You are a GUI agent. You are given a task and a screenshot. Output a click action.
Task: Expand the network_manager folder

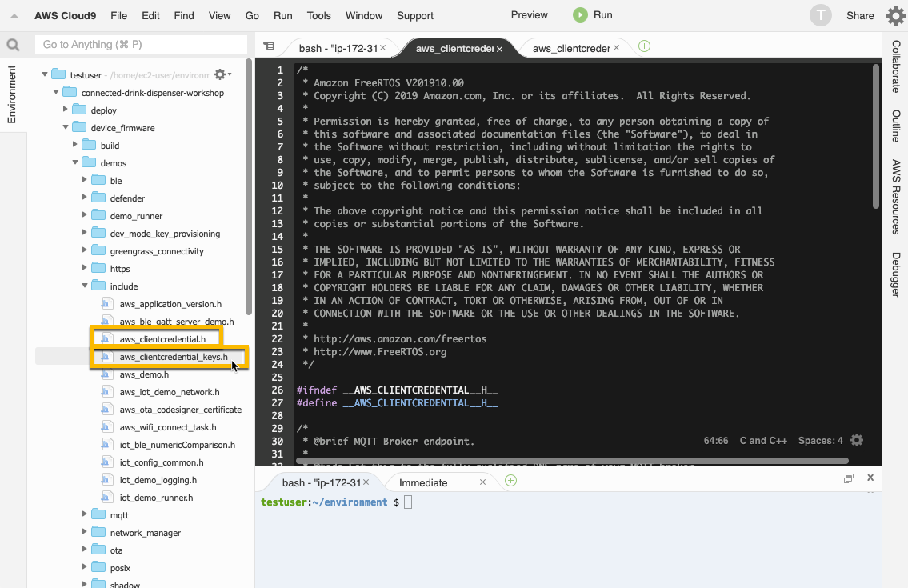(85, 531)
